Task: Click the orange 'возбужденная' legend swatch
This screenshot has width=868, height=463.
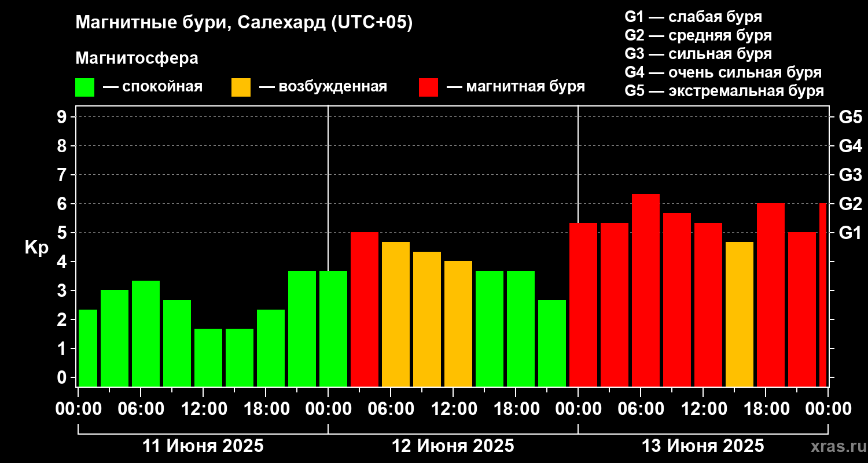Action: click(241, 87)
